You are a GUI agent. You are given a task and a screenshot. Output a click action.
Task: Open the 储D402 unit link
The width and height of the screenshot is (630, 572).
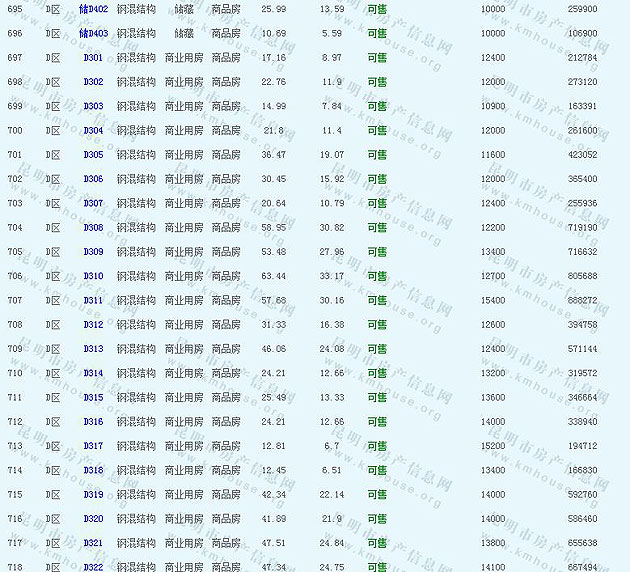pos(93,9)
